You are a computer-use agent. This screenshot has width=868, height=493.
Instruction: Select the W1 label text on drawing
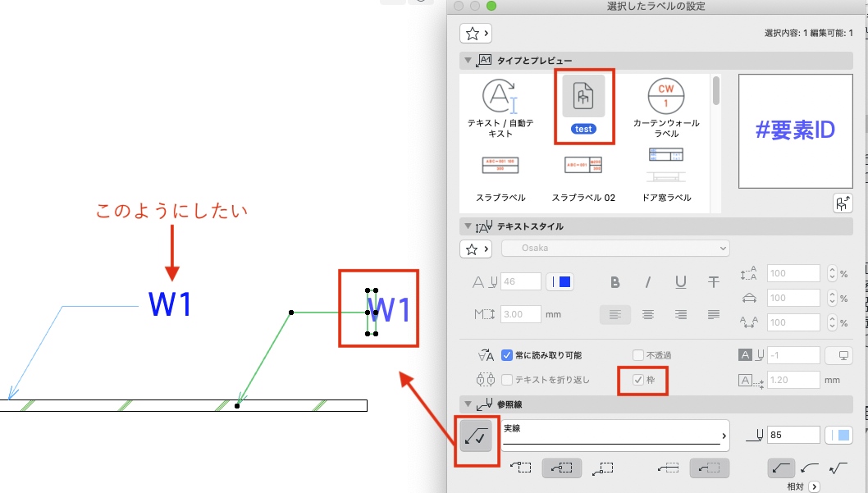pos(389,310)
